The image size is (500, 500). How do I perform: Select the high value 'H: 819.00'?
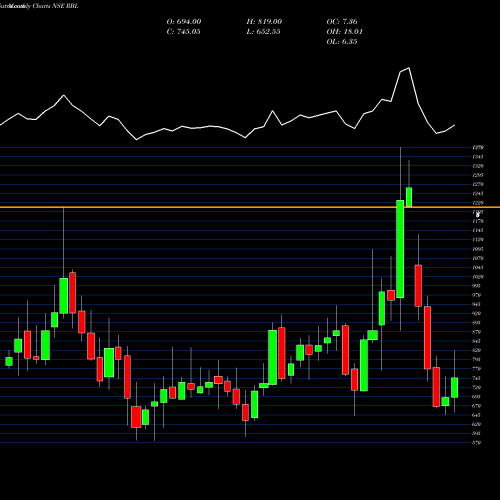pos(264,22)
